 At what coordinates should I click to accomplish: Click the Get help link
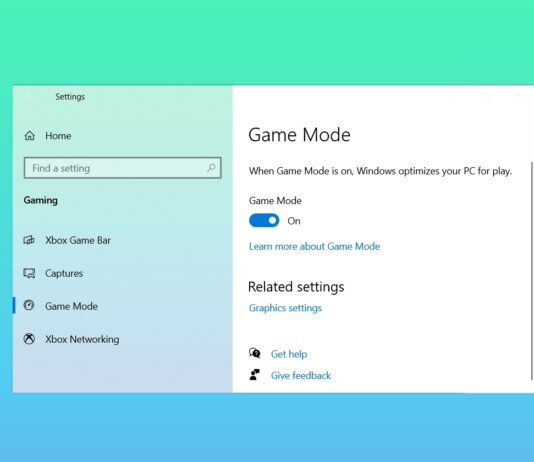pos(289,354)
